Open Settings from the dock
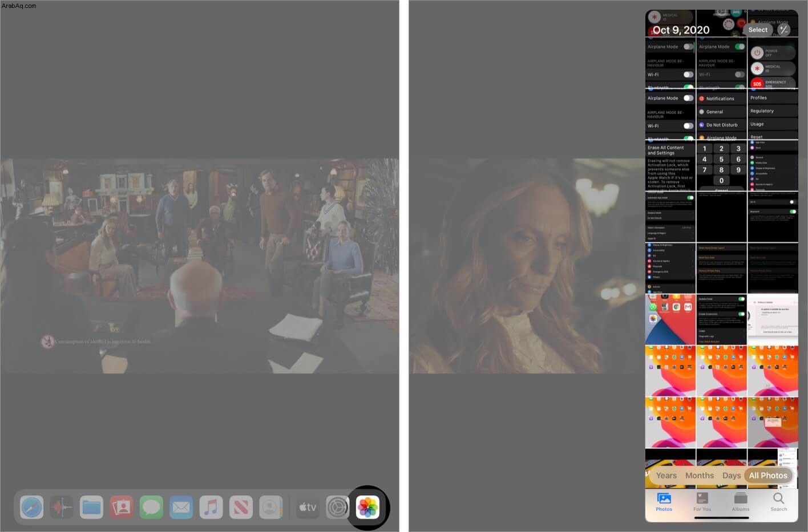 (338, 507)
